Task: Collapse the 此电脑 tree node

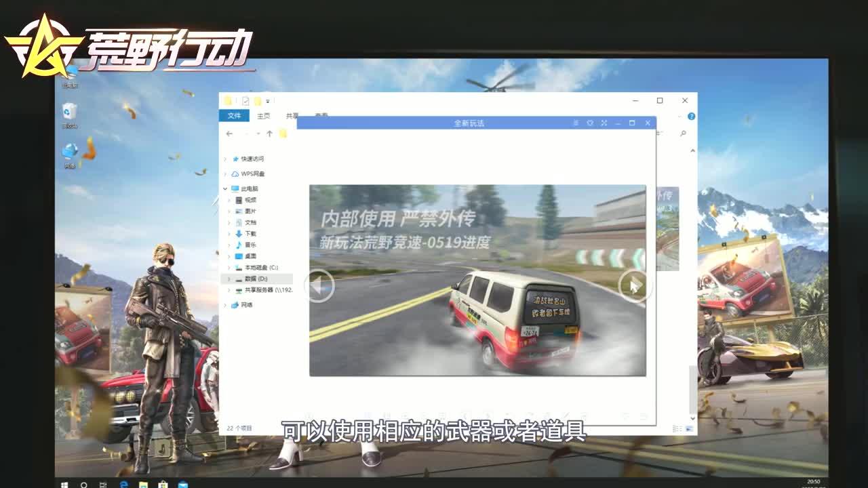Action: point(226,188)
